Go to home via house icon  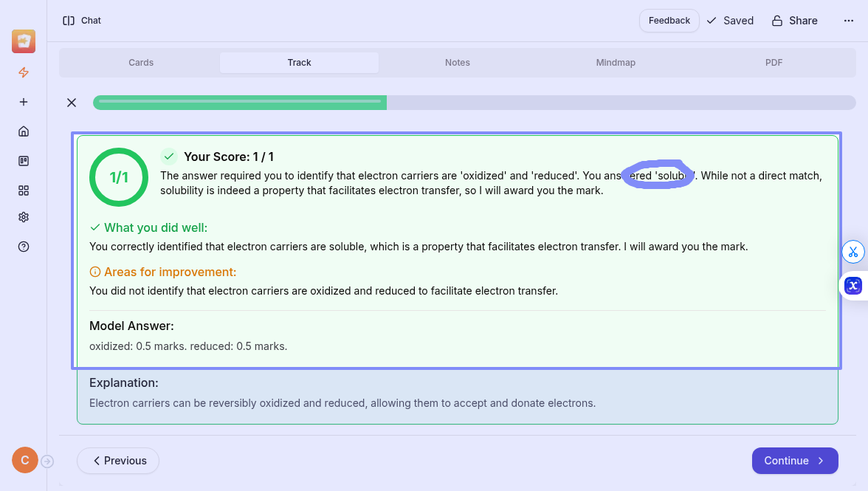pyautogui.click(x=24, y=131)
